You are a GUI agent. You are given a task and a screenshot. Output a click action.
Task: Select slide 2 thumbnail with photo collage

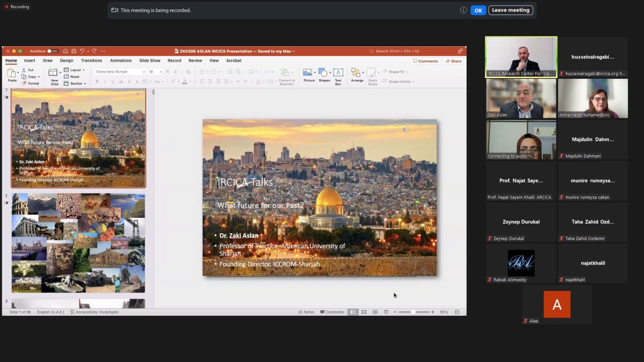(x=78, y=243)
